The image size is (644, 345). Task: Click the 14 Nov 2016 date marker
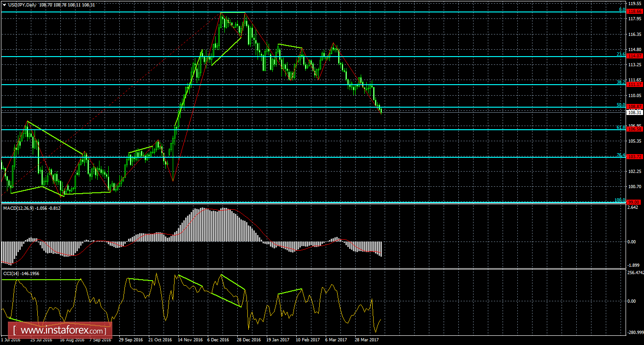[189, 339]
